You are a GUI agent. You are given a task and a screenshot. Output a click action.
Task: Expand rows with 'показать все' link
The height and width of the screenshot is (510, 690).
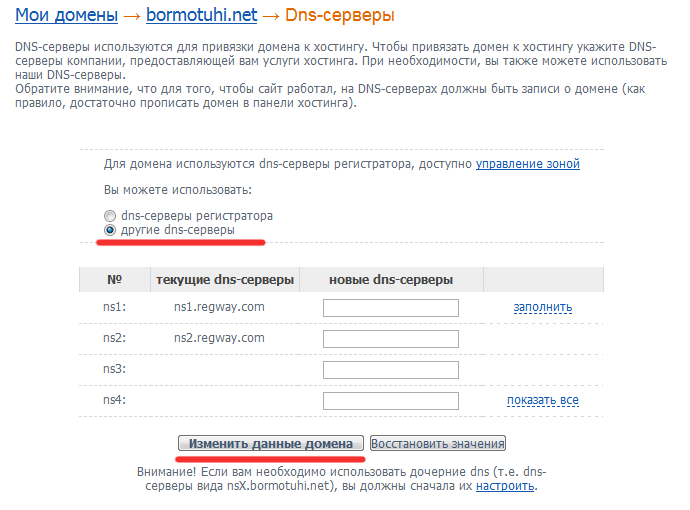543,400
